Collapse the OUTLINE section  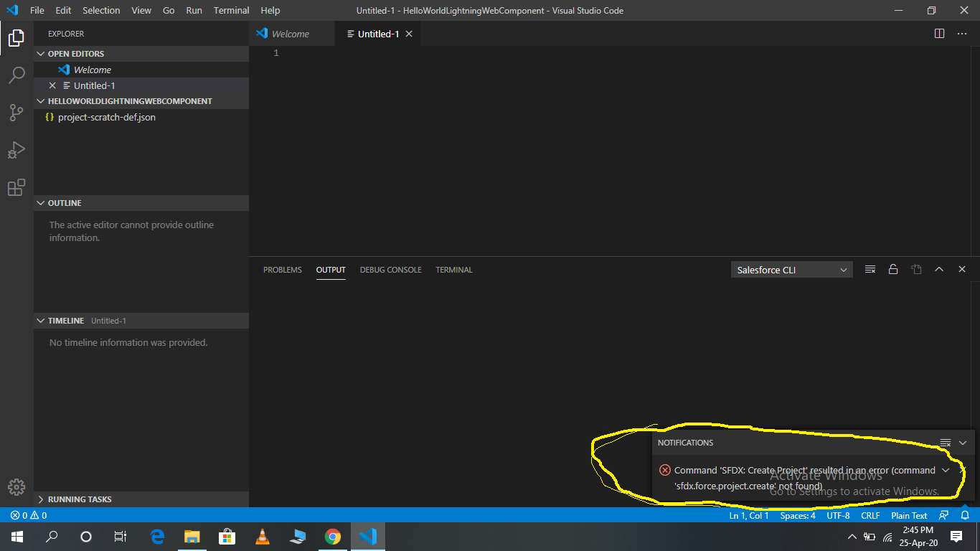coord(40,203)
